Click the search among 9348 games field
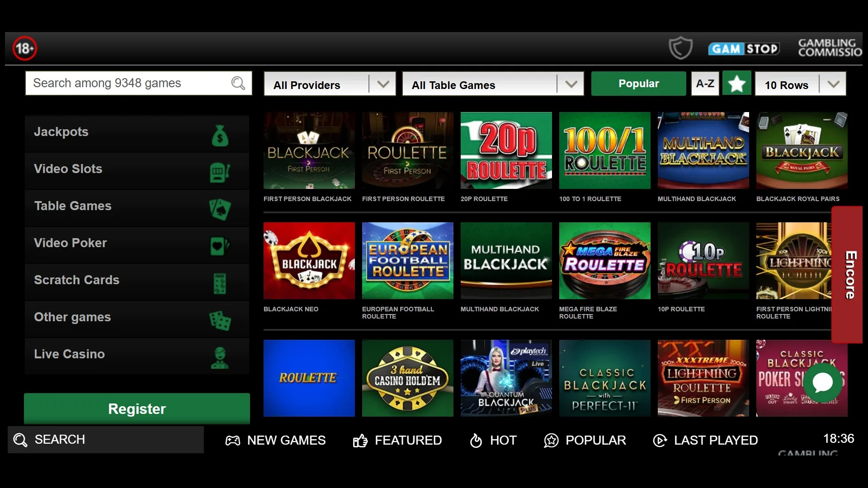Screen dimensions: 868x488 tap(138, 83)
